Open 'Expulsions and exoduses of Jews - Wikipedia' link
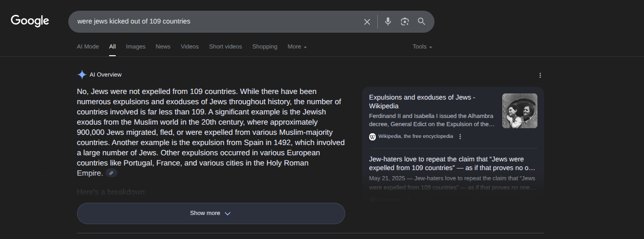This screenshot has width=644, height=239. click(422, 102)
